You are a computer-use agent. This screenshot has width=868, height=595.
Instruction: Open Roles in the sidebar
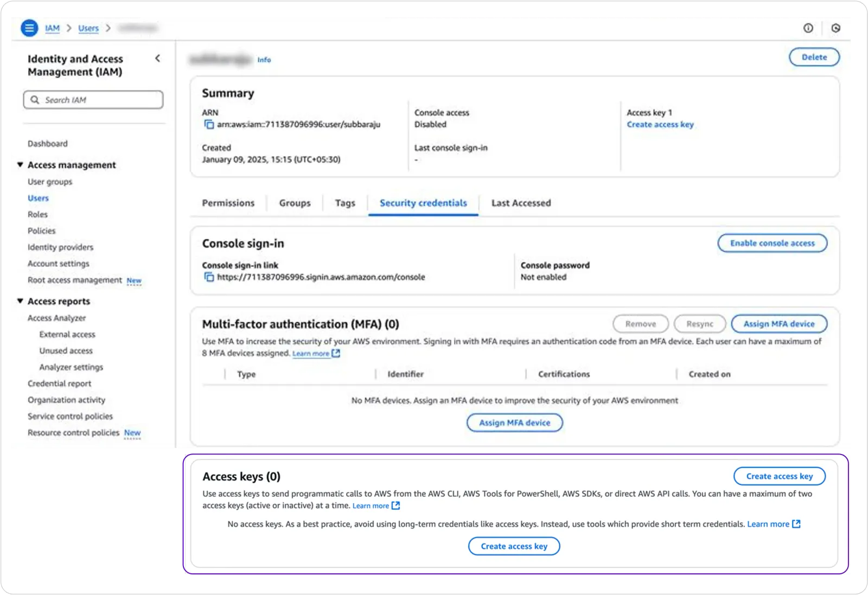click(x=38, y=214)
